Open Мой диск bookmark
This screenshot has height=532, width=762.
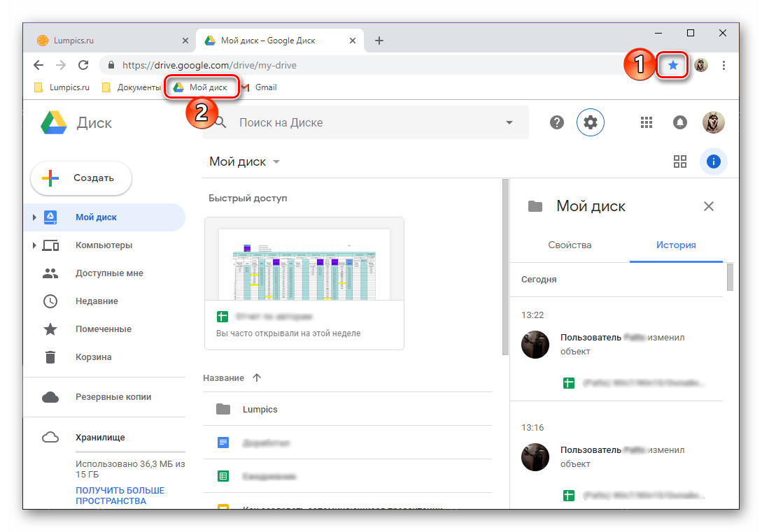click(201, 87)
